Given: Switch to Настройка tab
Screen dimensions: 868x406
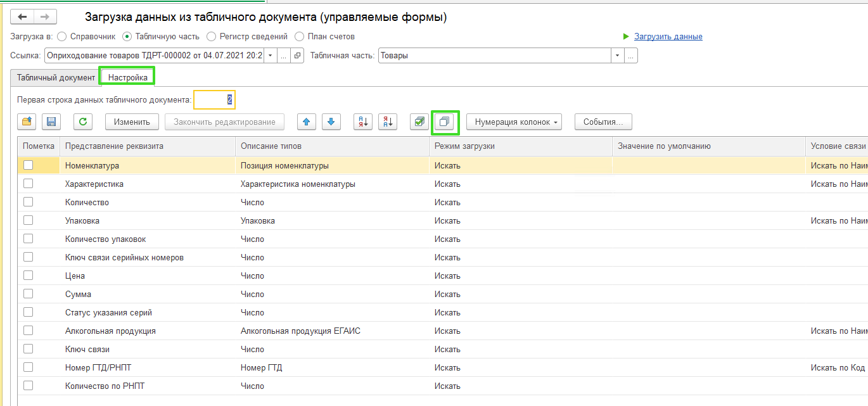Looking at the screenshot, I should coord(128,77).
